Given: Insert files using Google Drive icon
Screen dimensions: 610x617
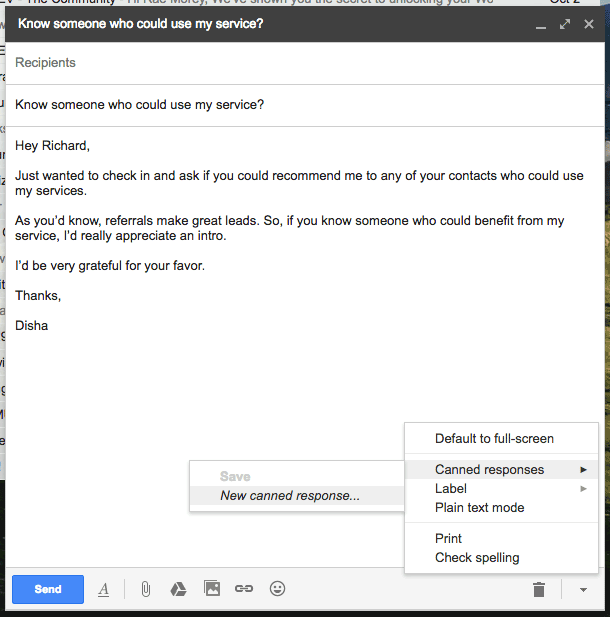Looking at the screenshot, I should 178,589.
